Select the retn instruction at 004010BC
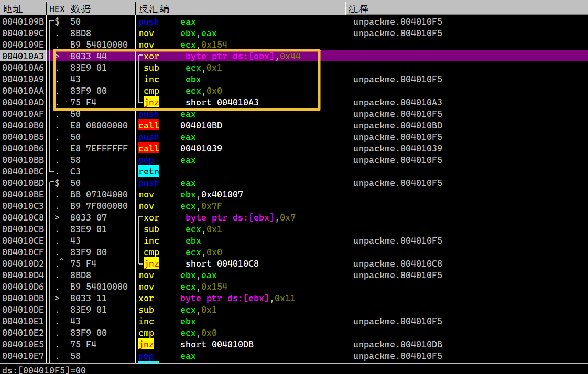 (149, 172)
